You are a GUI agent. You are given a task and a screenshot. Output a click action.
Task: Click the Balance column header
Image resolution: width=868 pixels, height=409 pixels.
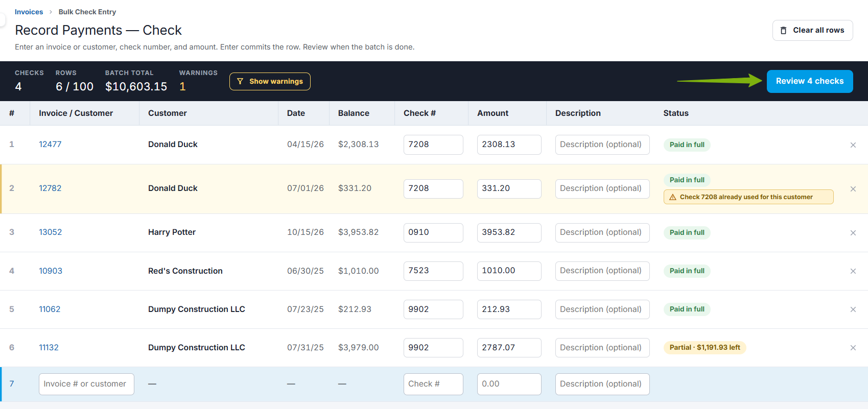point(354,113)
